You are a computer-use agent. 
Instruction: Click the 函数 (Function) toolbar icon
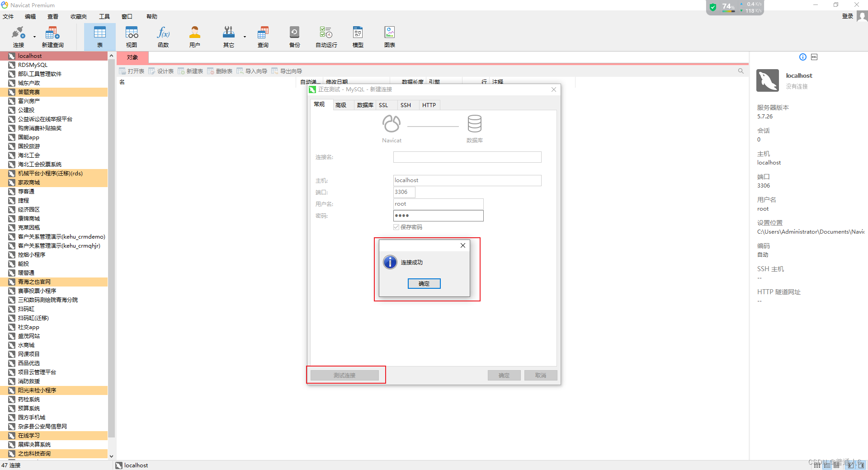tap(163, 37)
